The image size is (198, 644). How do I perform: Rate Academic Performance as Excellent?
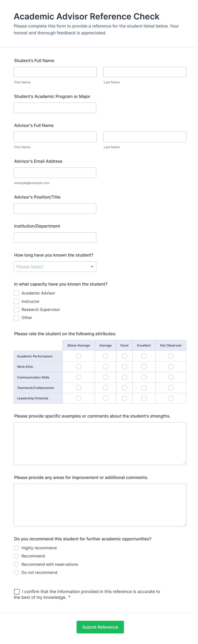pos(144,356)
